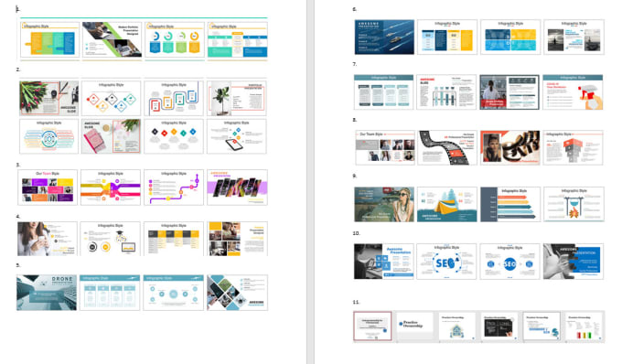Select the diamond photo collage Awesome slide
The height and width of the screenshot is (364, 622).
point(237,293)
